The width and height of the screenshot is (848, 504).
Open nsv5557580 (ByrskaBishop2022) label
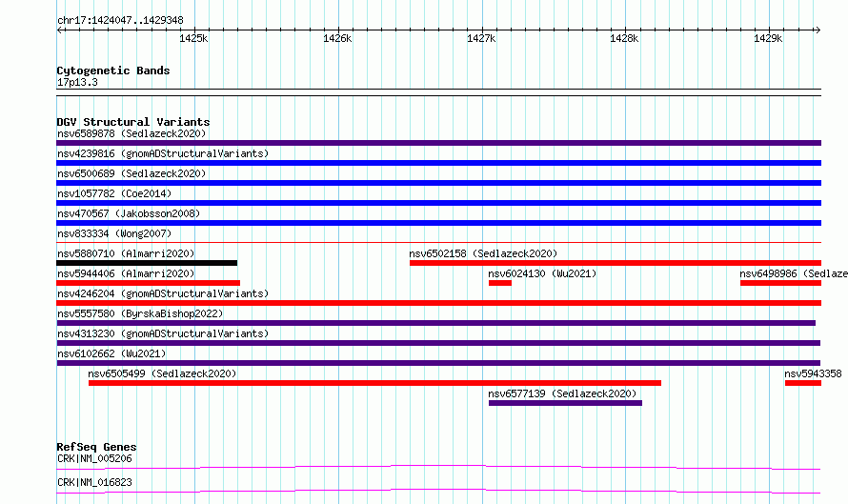[x=140, y=313]
